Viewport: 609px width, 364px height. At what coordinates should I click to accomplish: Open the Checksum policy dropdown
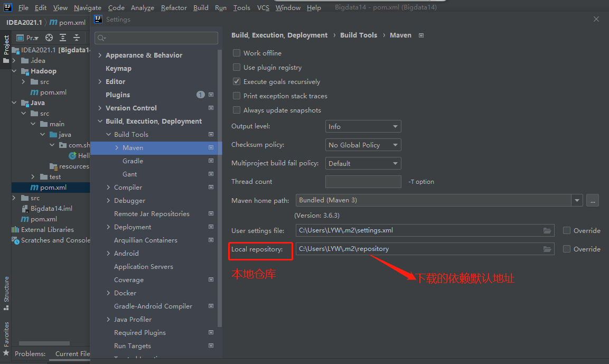pos(363,145)
